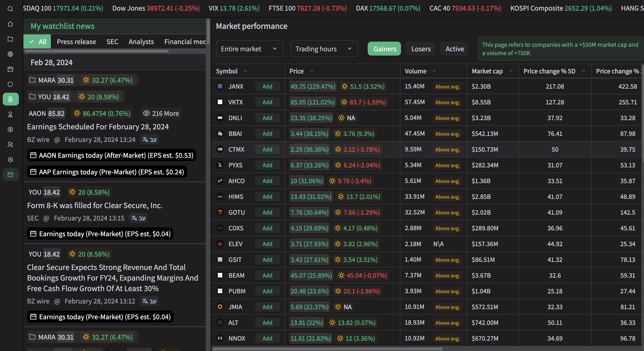644x351 pixels.
Task: Click horizontal scrollbar below market table
Action: tap(328, 349)
